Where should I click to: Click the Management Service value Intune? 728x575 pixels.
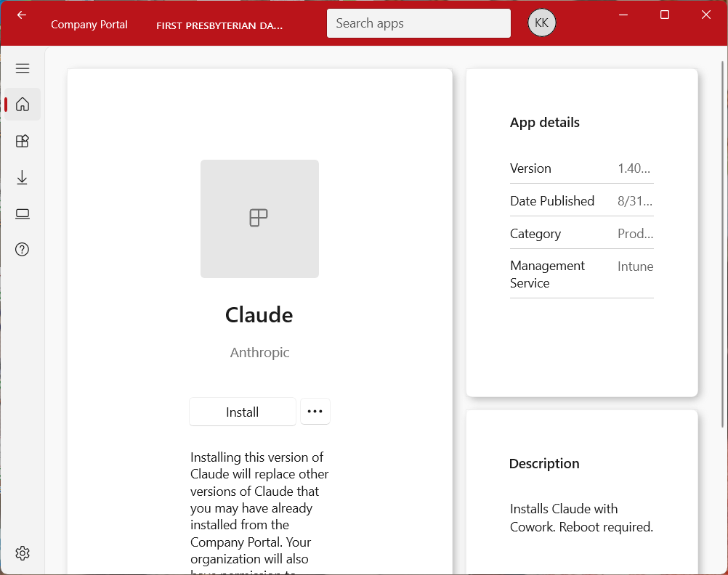(635, 266)
